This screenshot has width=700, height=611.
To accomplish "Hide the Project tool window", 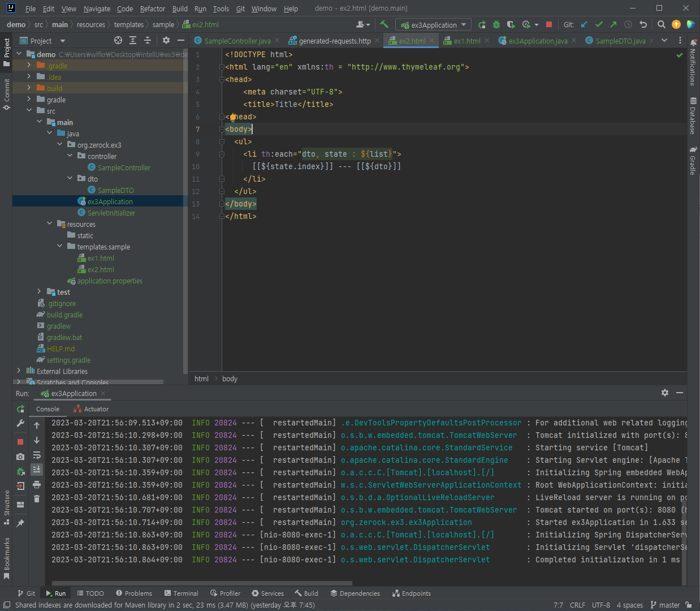I will [x=181, y=40].
